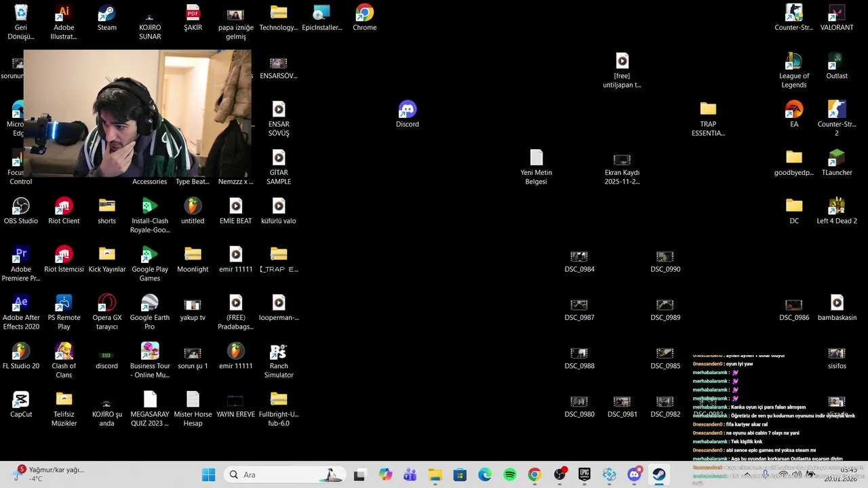Select the Riot Client shortcut

click(x=64, y=211)
